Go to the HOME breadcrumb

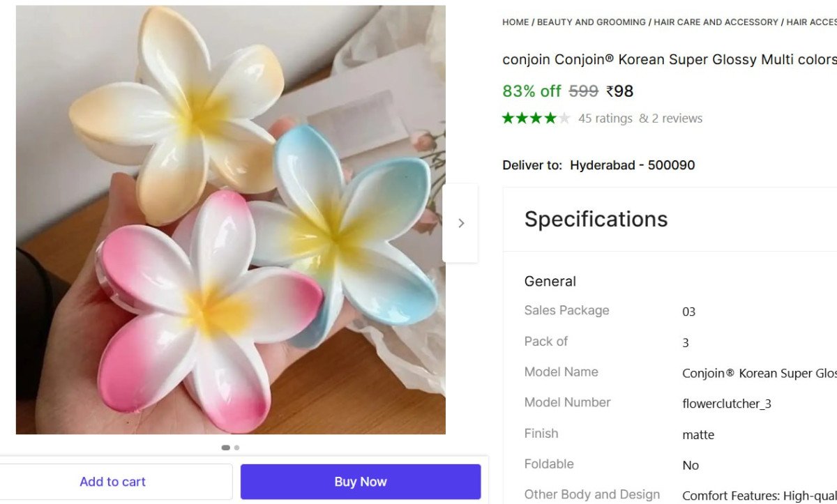pos(515,22)
